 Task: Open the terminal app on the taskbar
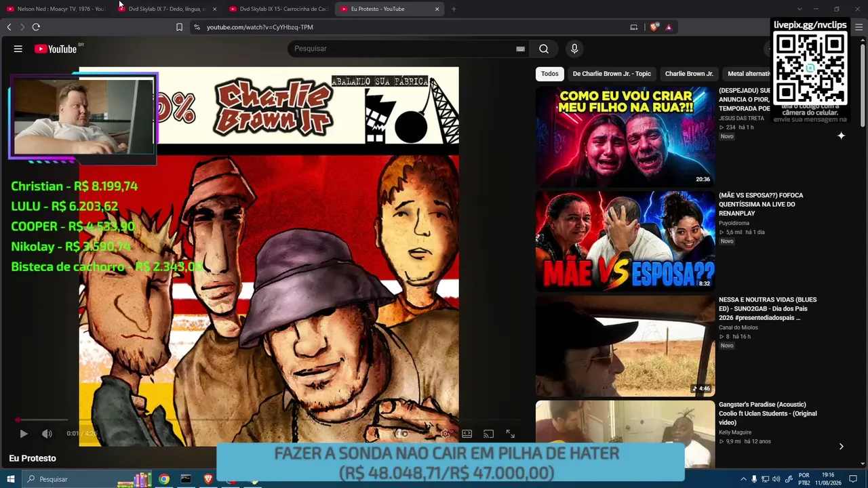coord(186,479)
